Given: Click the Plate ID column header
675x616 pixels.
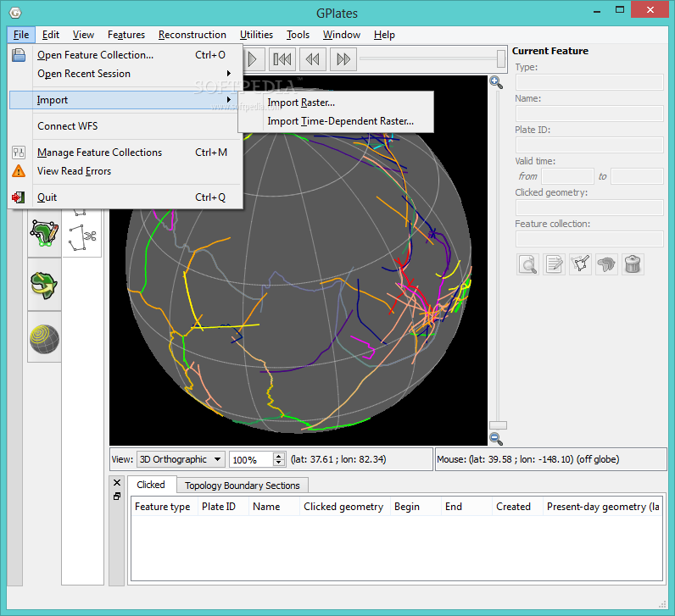Looking at the screenshot, I should pos(223,507).
